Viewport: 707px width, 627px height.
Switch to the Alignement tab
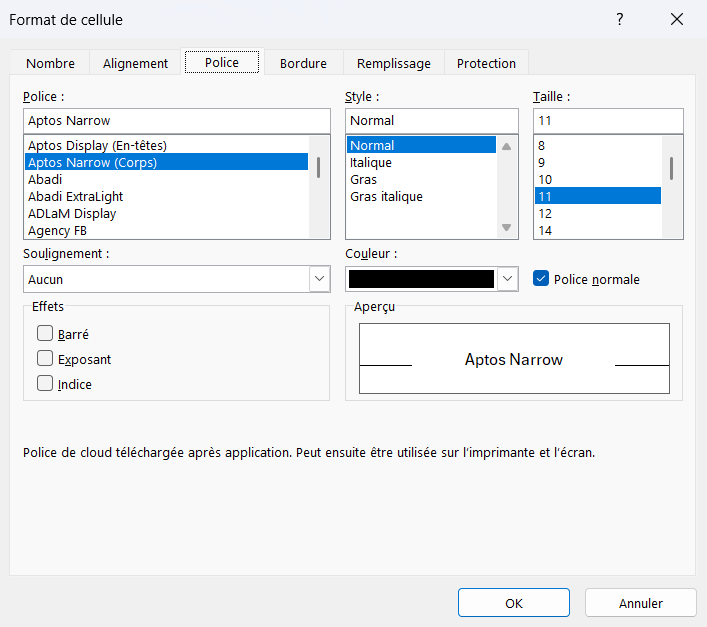click(135, 63)
